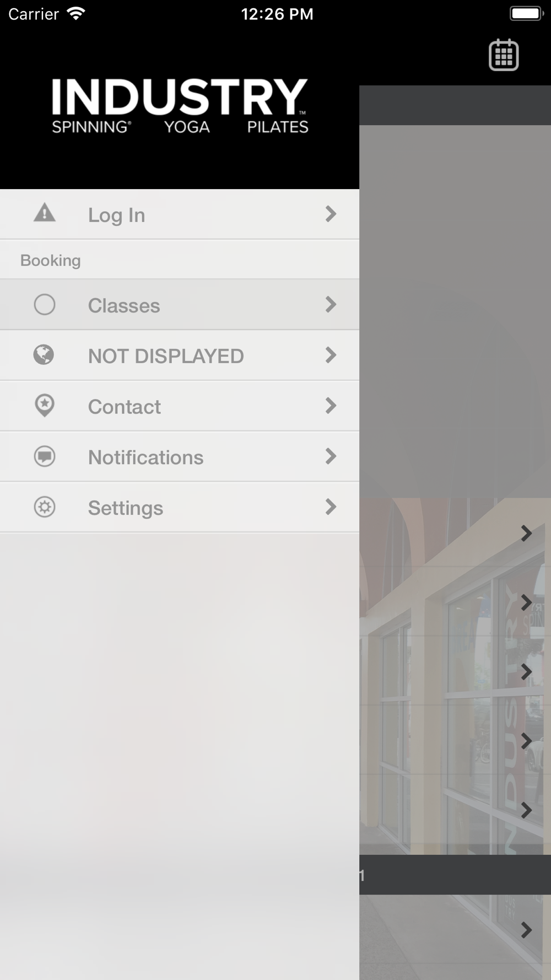The image size is (551, 980).
Task: Tap the dimmed storefront photo to close menu
Action: 455,676
